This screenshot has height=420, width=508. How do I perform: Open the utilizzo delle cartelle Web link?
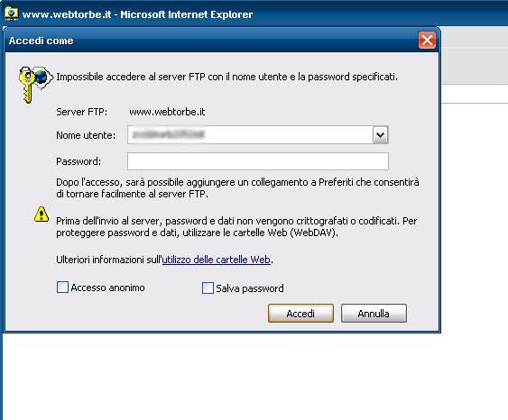pyautogui.click(x=216, y=260)
